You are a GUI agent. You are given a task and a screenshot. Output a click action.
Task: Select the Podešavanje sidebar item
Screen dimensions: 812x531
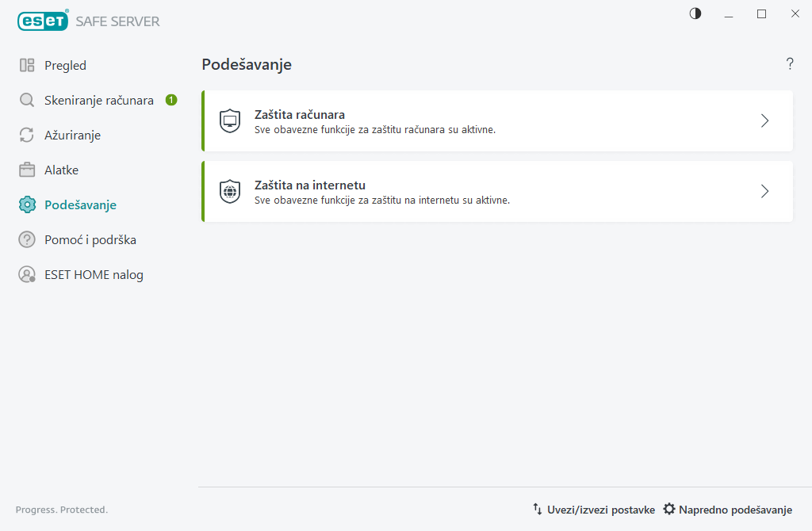click(x=80, y=205)
